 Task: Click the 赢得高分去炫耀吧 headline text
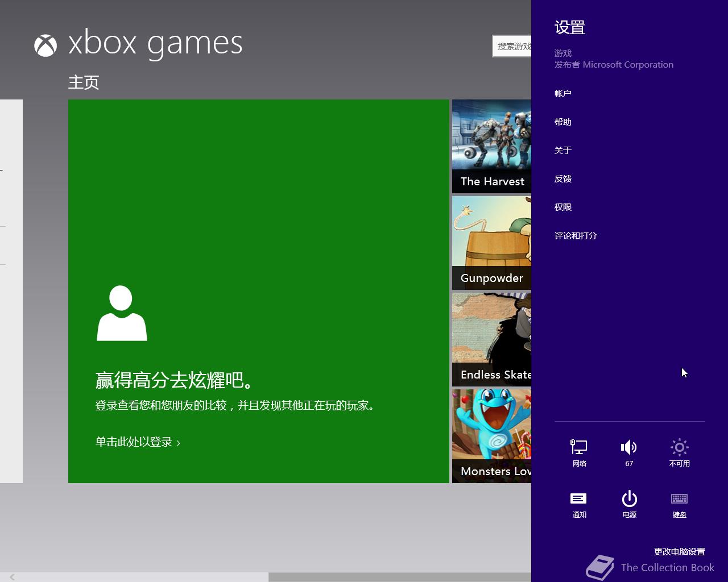[x=174, y=380]
